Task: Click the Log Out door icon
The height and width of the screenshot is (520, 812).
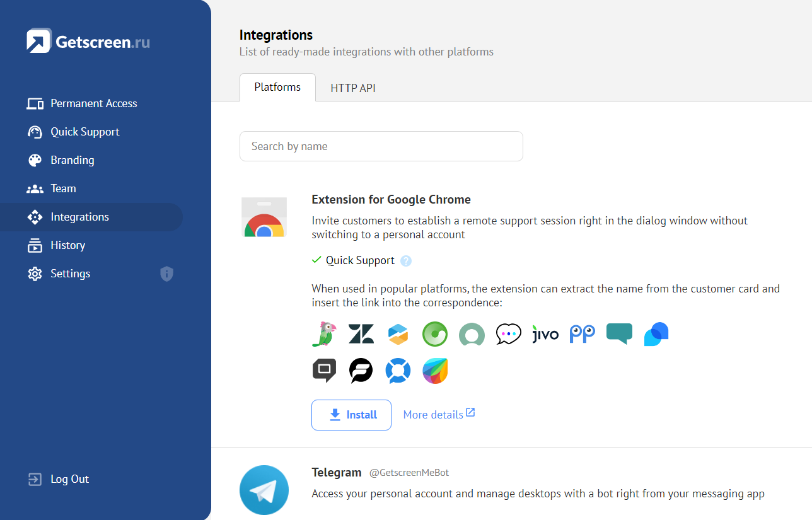Action: coord(35,480)
